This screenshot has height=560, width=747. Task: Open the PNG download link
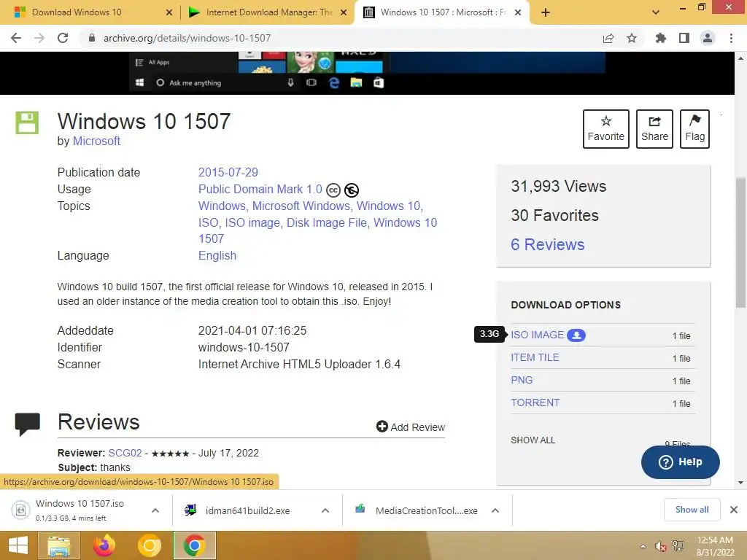[x=522, y=381]
